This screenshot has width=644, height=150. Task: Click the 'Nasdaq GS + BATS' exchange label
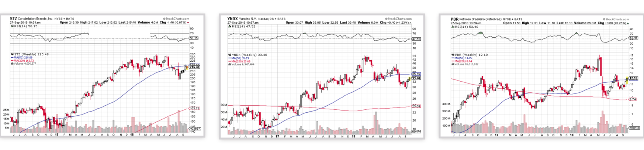click(271, 19)
